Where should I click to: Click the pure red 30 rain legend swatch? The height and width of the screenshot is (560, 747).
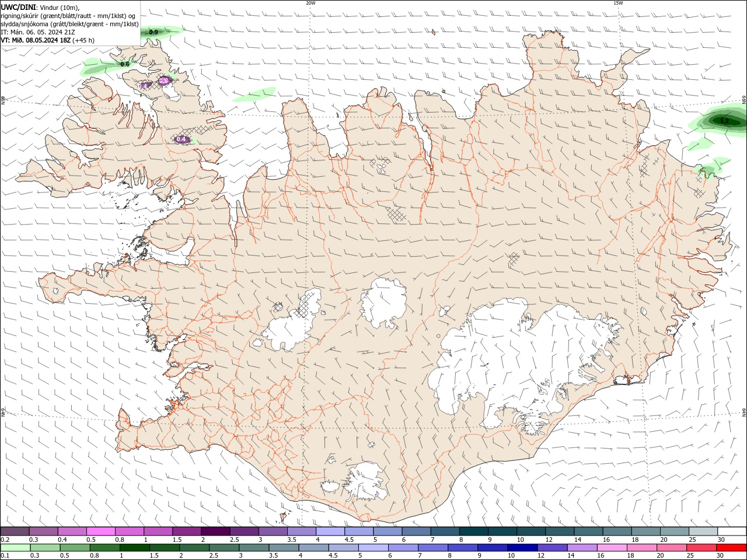coord(732,548)
